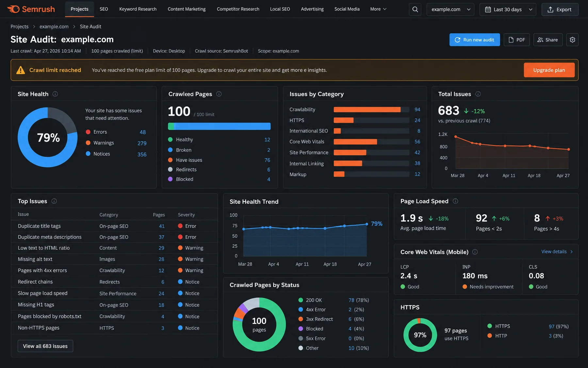Click the 79% point on Site Health Trend
The image size is (588, 368).
[x=367, y=224]
